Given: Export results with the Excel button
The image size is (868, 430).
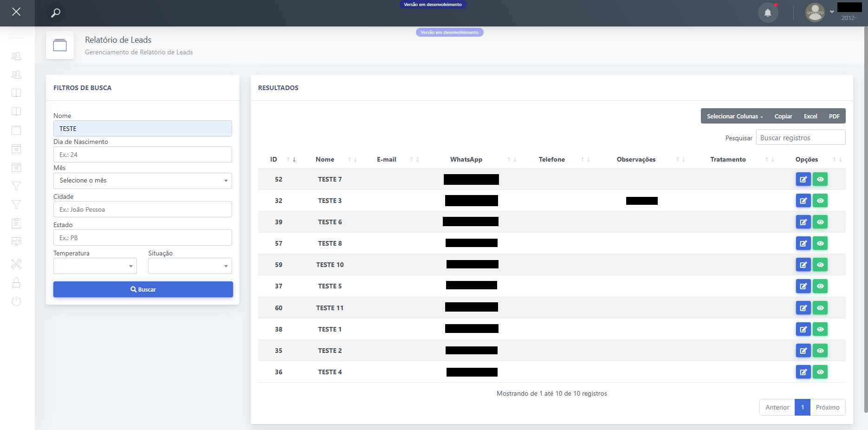Looking at the screenshot, I should [x=810, y=117].
